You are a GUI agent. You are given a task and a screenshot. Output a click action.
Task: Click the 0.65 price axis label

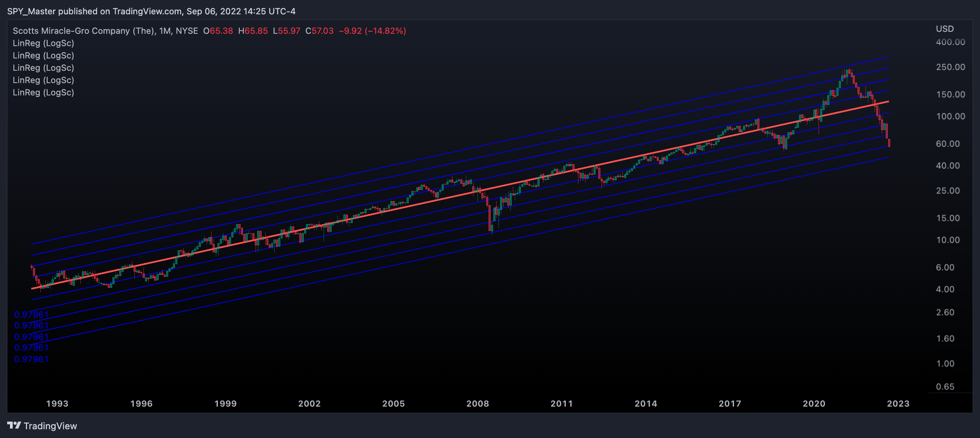click(945, 387)
